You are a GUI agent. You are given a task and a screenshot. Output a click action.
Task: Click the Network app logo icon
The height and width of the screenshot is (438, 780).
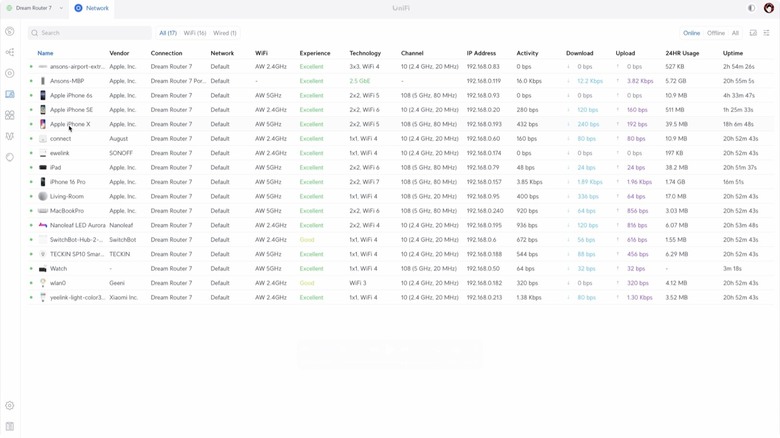pos(78,8)
